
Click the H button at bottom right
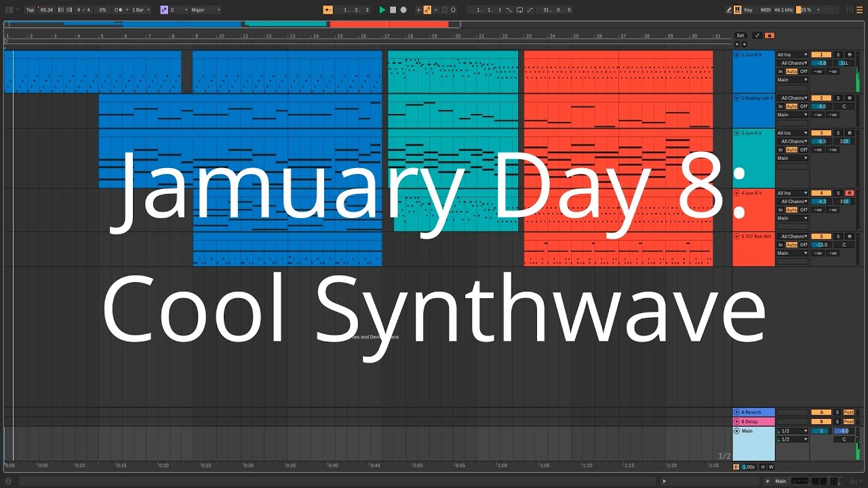tap(763, 467)
